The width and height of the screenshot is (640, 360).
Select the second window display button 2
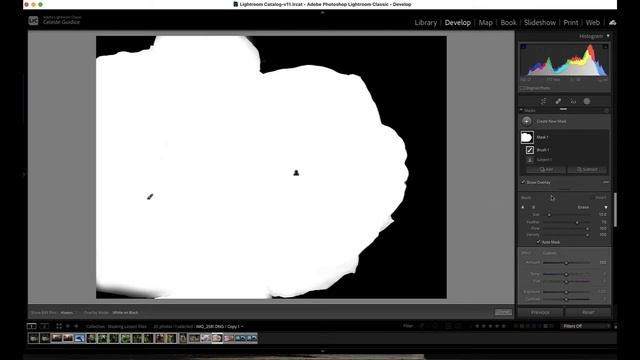click(44, 326)
